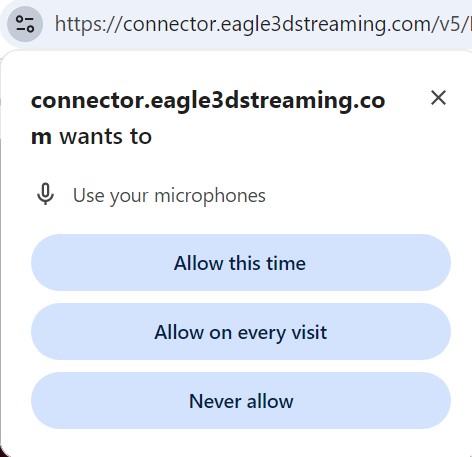Block the microphone with Never allow
The height and width of the screenshot is (457, 472).
241,401
